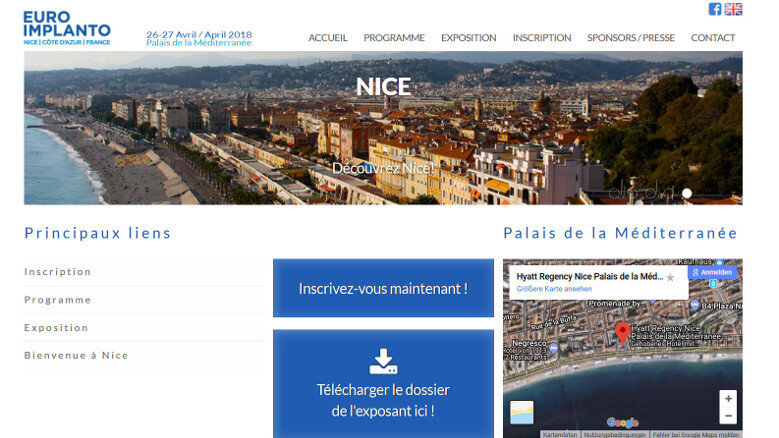
Task: Click the Principaux liens heading
Action: [97, 233]
